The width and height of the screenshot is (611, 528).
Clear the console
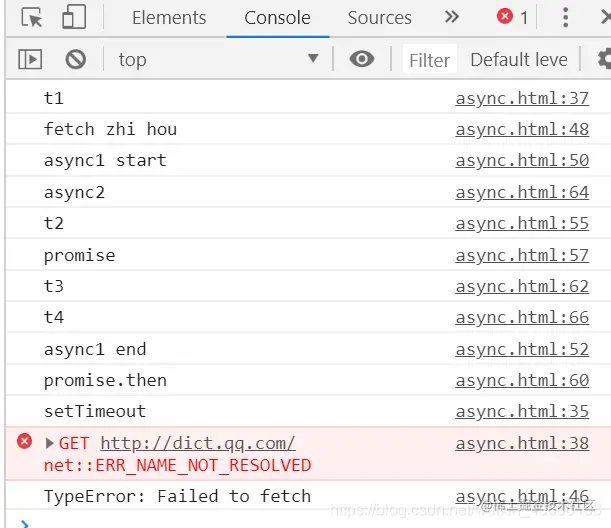[x=76, y=60]
